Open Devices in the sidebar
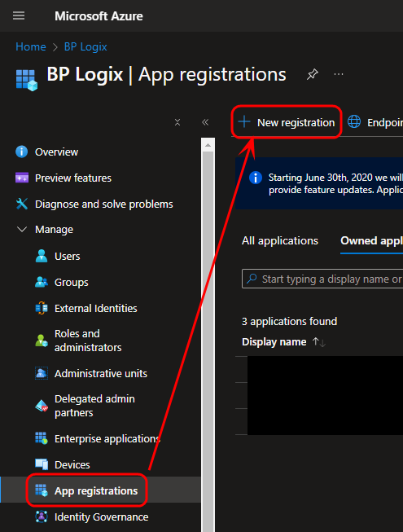This screenshot has width=403, height=532. tap(72, 465)
